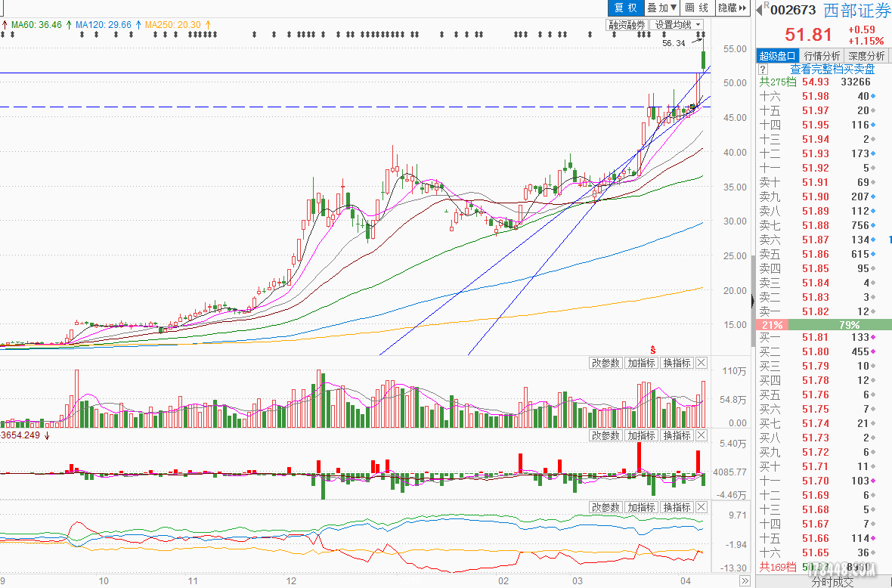Screen dimensions: 892x588
Task: Click 加指标 in the volume panel
Action: pyautogui.click(x=641, y=363)
